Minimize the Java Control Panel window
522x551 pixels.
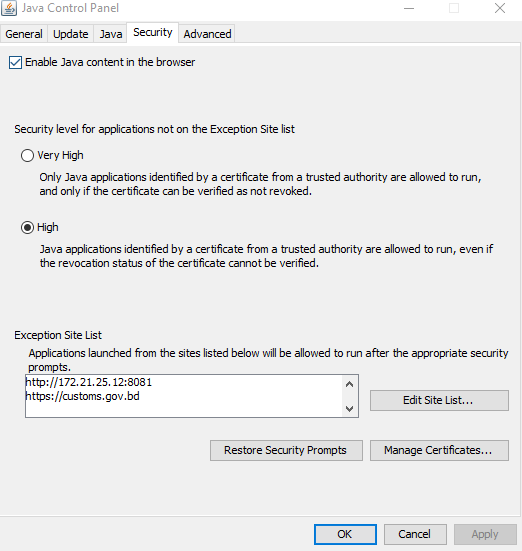pyautogui.click(x=409, y=8)
